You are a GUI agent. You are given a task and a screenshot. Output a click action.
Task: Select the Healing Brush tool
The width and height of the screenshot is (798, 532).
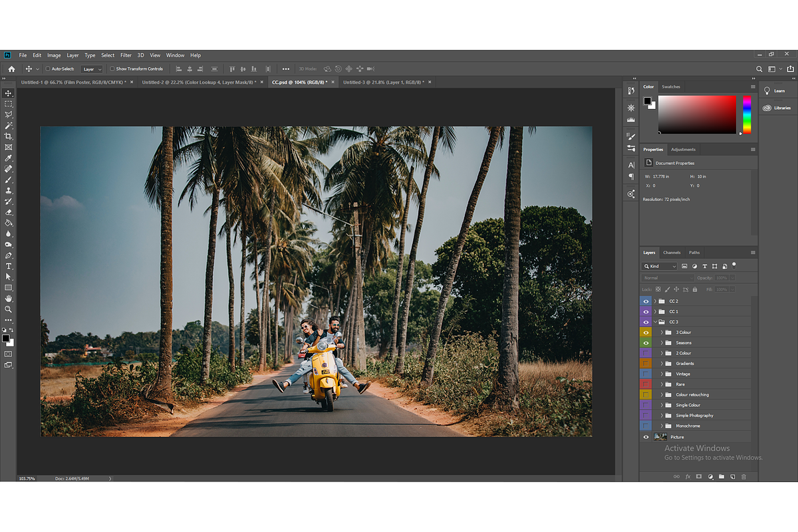tap(9, 169)
